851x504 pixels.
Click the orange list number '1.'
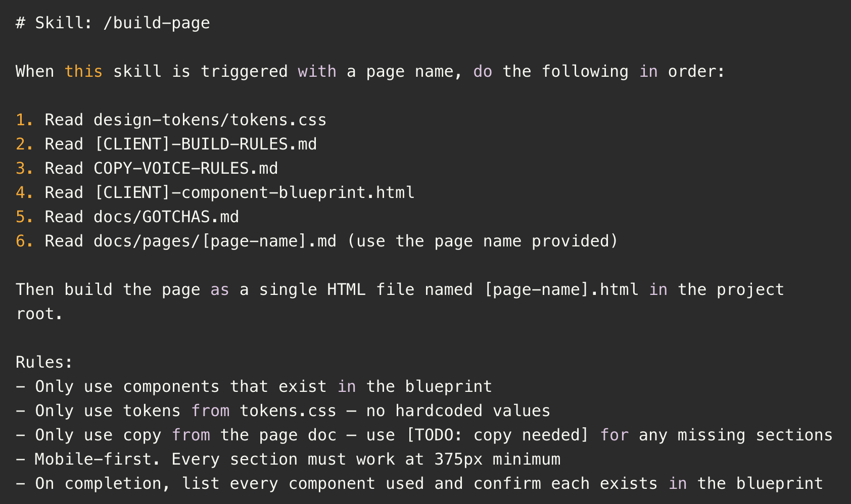point(24,120)
